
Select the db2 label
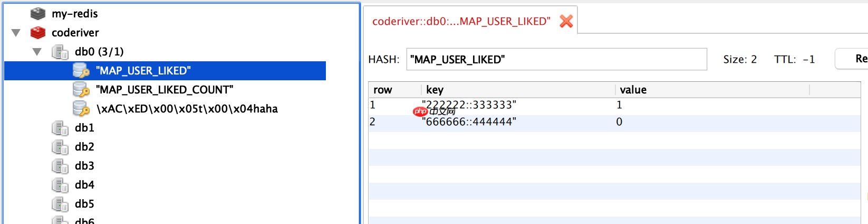click(84, 147)
